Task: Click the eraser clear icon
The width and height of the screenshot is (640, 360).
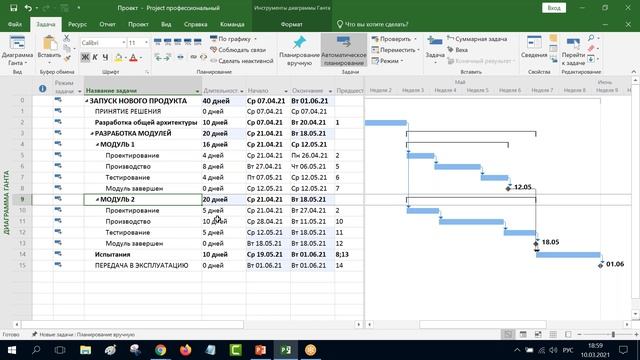Action: click(x=591, y=49)
